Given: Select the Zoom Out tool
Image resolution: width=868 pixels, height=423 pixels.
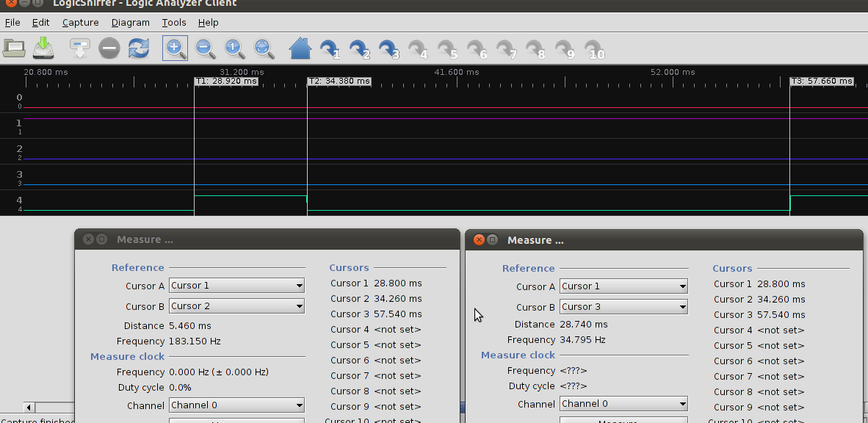Looking at the screenshot, I should point(205,48).
